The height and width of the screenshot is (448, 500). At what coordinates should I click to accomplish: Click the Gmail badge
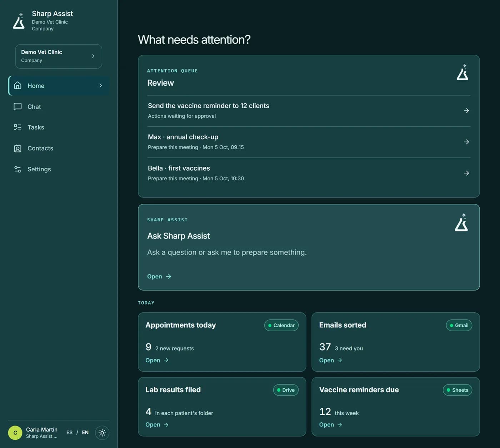point(459,326)
